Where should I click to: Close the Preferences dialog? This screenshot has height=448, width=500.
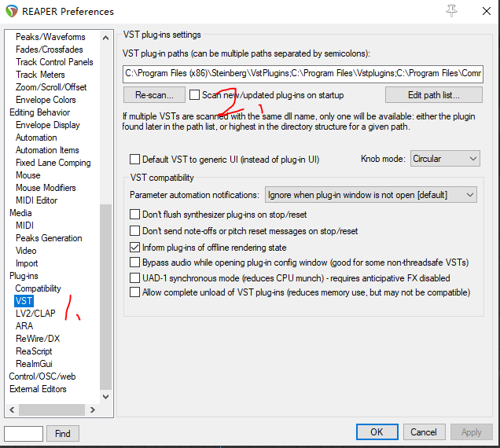coord(487,11)
